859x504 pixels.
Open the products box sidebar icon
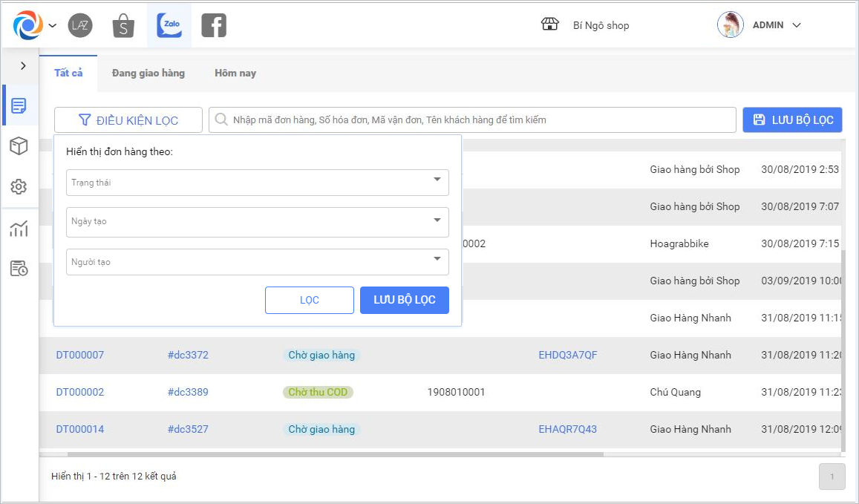(19, 146)
